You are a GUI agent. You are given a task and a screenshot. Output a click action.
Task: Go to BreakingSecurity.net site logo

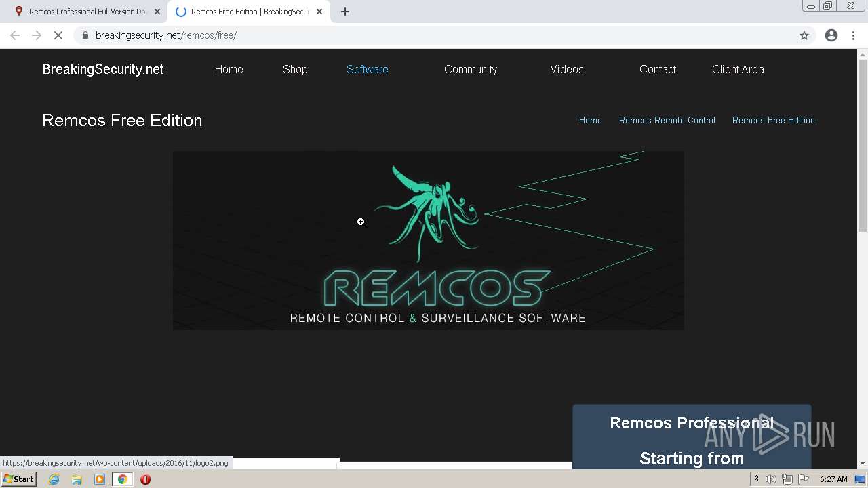(103, 69)
